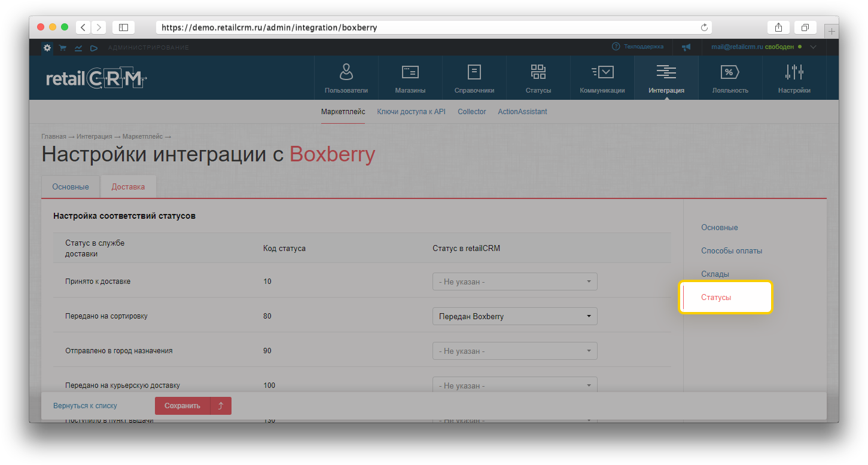
Task: Click the shopping cart icon in top bar
Action: pyautogui.click(x=63, y=47)
